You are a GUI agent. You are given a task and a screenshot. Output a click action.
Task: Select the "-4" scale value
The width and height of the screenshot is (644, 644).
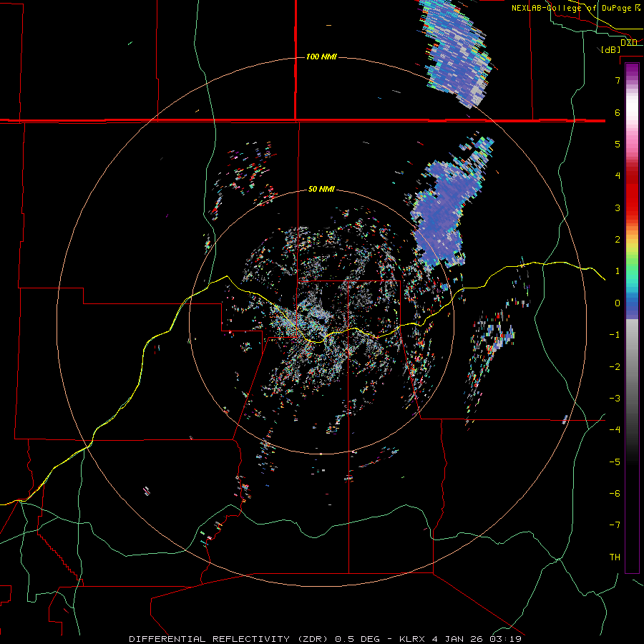pyautogui.click(x=615, y=430)
